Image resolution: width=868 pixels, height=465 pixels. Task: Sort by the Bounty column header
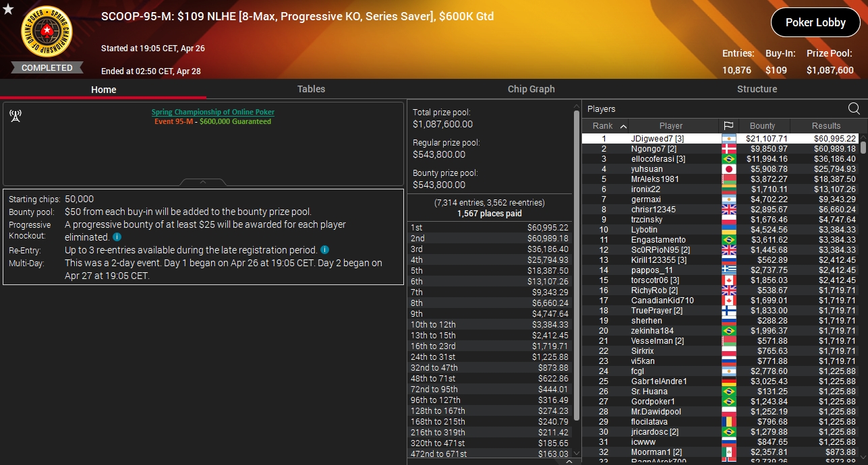(762, 126)
